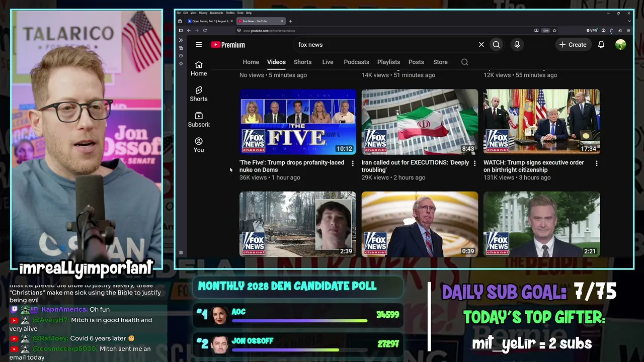Screen dimensions: 644x362
Task: Close the Open Forum tab
Action: [231, 21]
